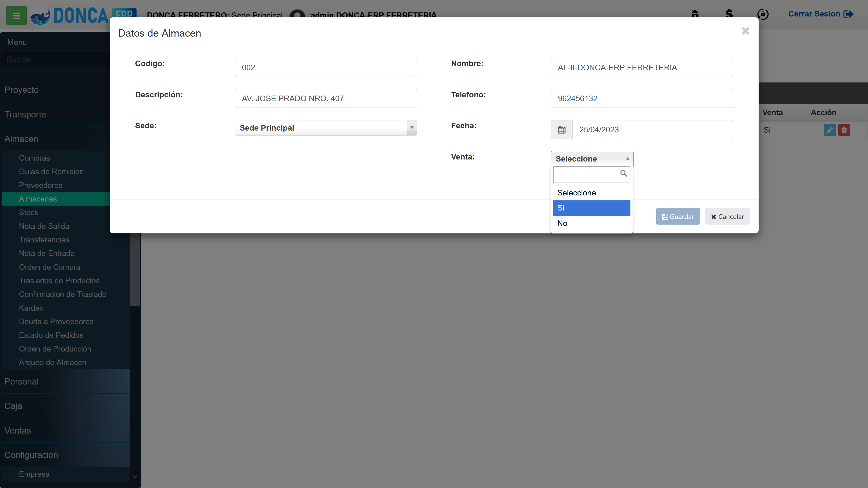868x488 pixels.
Task: Select Si in Venta options
Action: coord(592,208)
